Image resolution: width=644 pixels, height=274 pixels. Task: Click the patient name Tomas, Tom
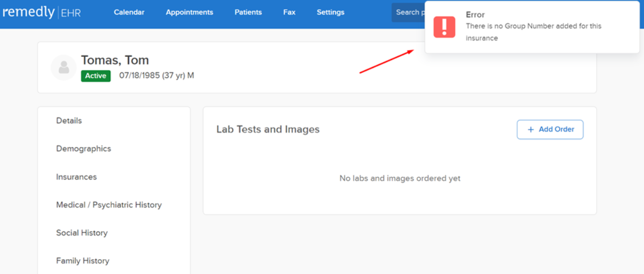point(115,60)
